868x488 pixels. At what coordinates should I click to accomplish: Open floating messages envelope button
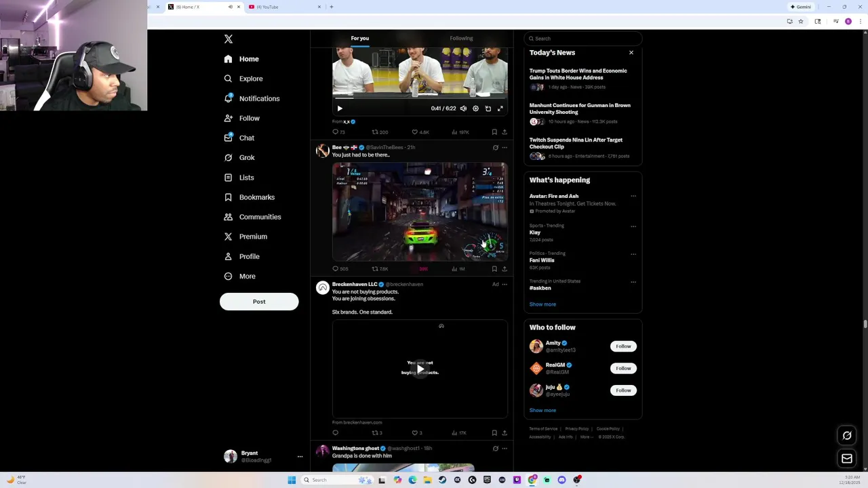[x=847, y=459]
